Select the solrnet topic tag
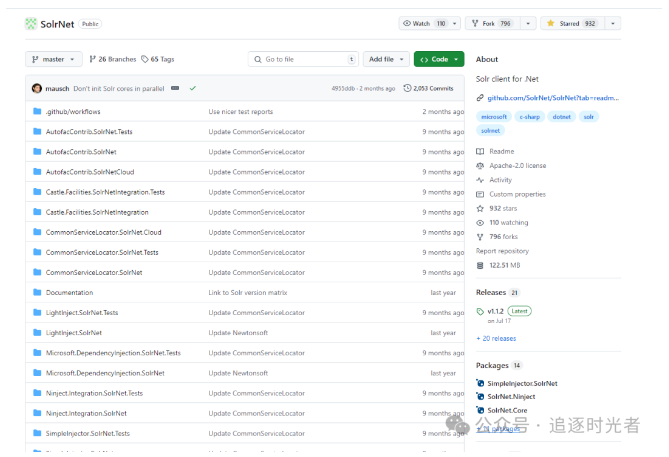Image resolution: width=669 pixels, height=457 pixels. (490, 131)
